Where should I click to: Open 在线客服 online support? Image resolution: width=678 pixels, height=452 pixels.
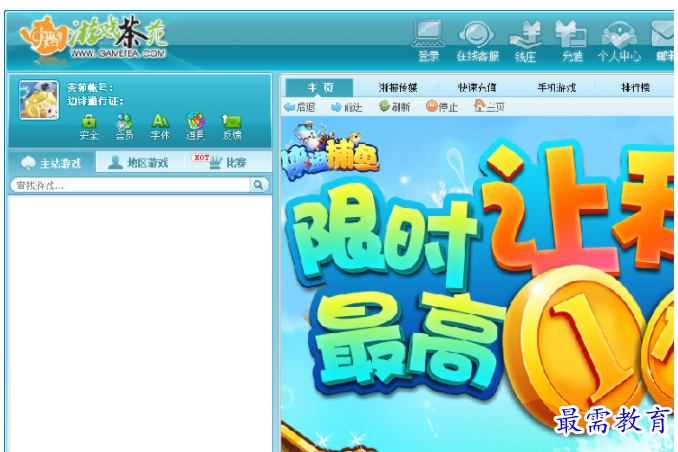click(x=477, y=41)
